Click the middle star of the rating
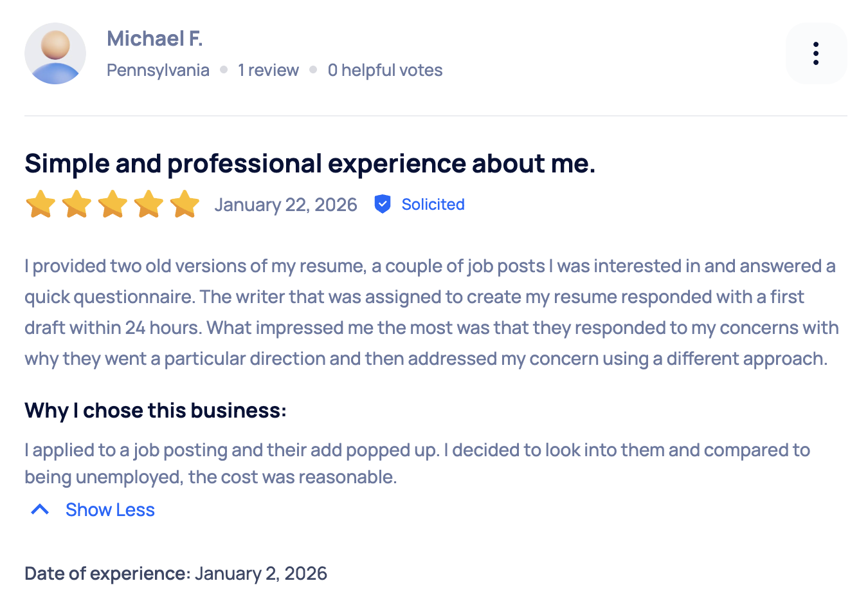The width and height of the screenshot is (868, 601). pos(113,204)
